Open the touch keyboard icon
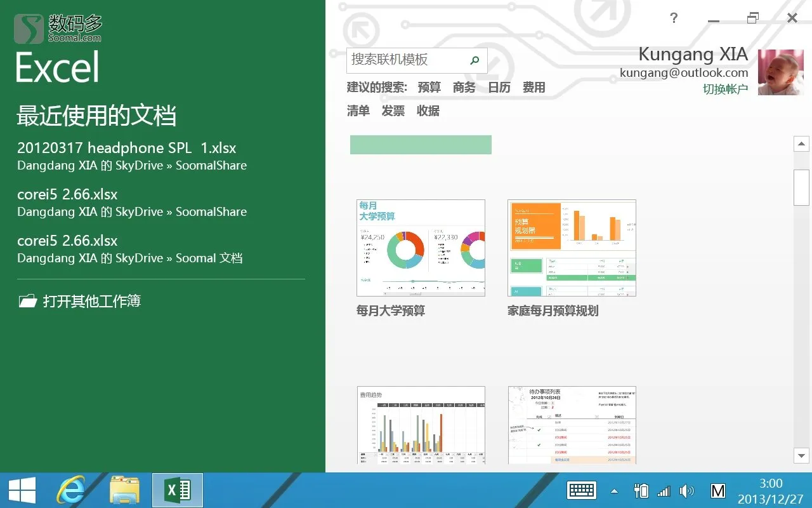The image size is (812, 508). point(582,490)
